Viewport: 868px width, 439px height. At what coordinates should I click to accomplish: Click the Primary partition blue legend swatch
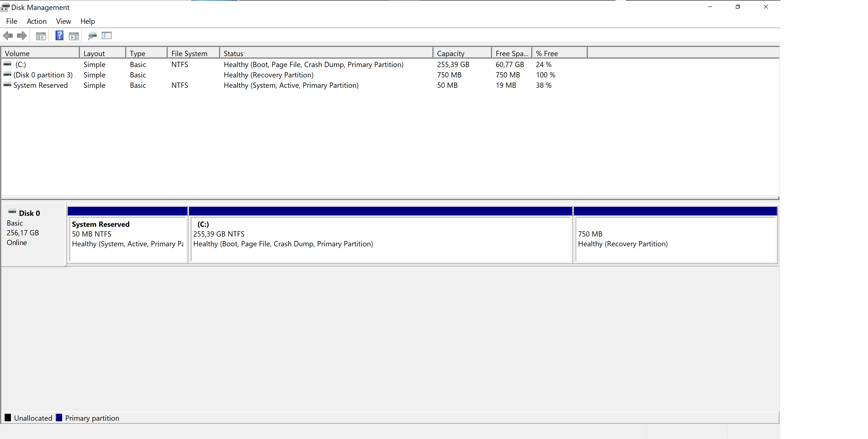pos(59,418)
